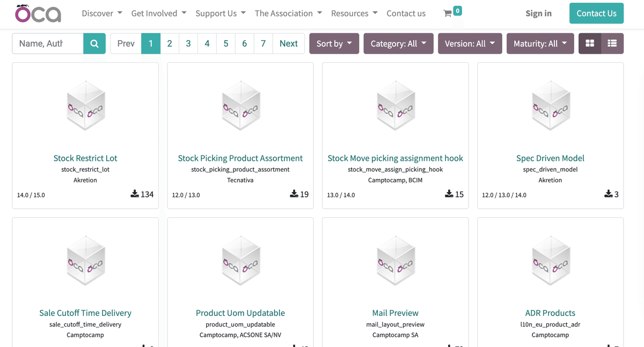Screen dimensions: 644x347
Task: Open Mail Preview module link
Action: coord(396,313)
